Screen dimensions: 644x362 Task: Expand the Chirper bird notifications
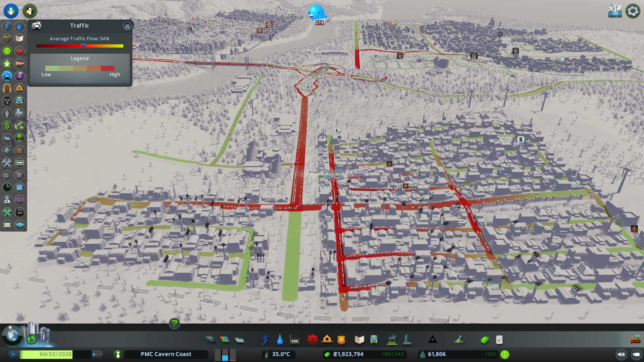point(316,13)
